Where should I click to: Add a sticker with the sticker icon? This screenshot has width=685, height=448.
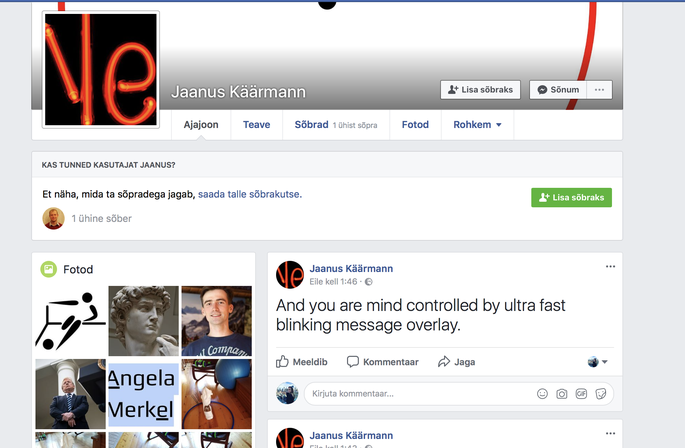601,394
